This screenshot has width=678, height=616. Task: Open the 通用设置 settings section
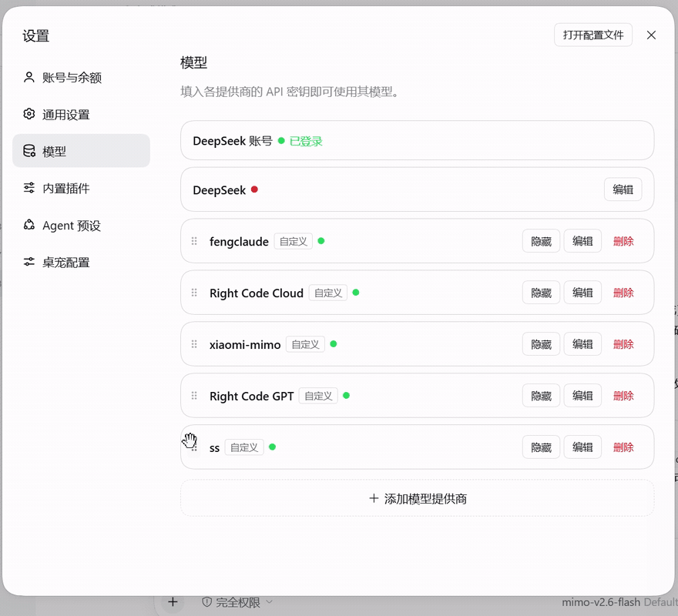(x=81, y=115)
